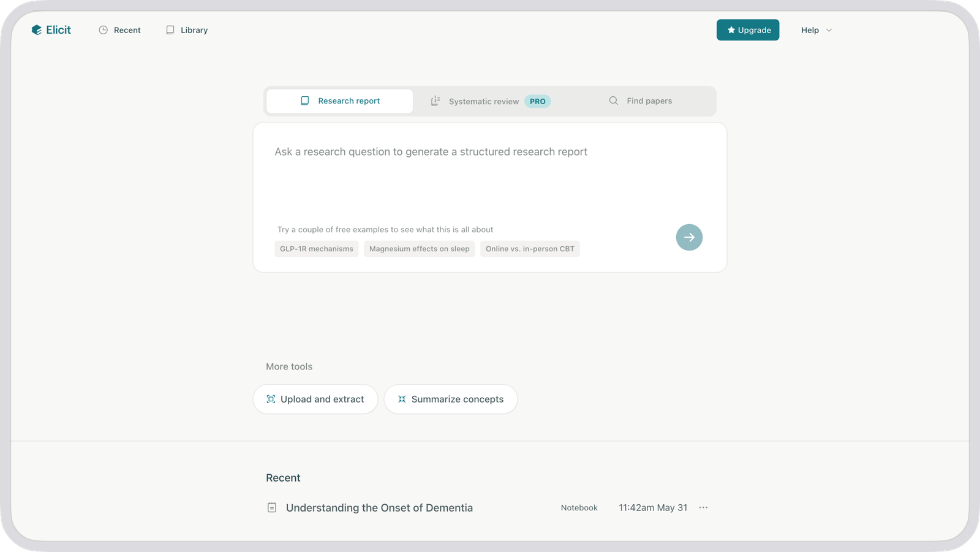Choose the Magnesium effects on sleep example
Screen dimensions: 980x552
coord(420,249)
